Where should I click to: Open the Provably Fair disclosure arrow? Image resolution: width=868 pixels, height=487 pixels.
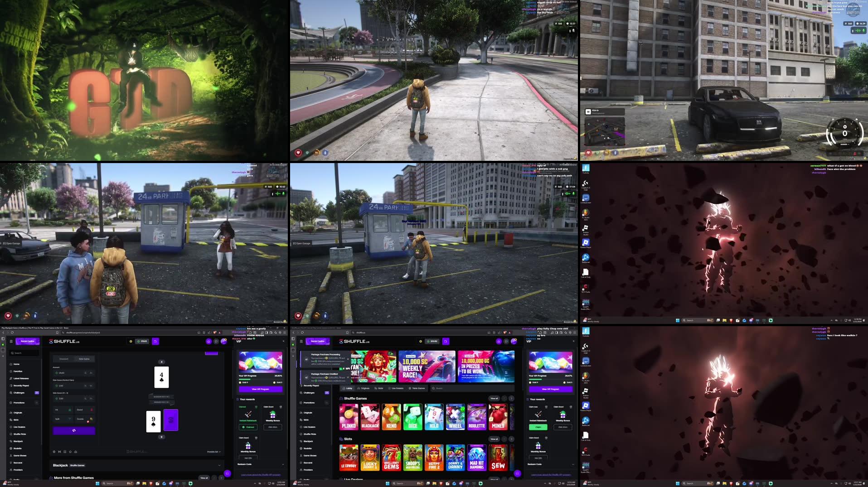[x=214, y=452]
